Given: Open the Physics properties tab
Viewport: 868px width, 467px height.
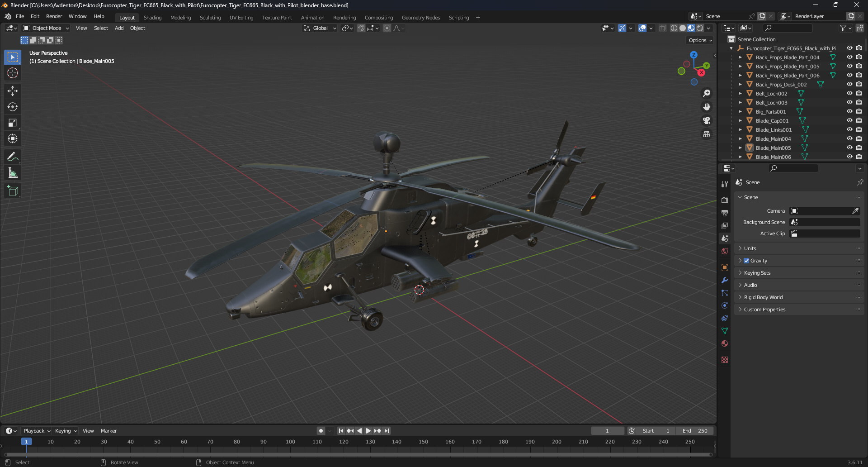Looking at the screenshot, I should click(x=725, y=305).
